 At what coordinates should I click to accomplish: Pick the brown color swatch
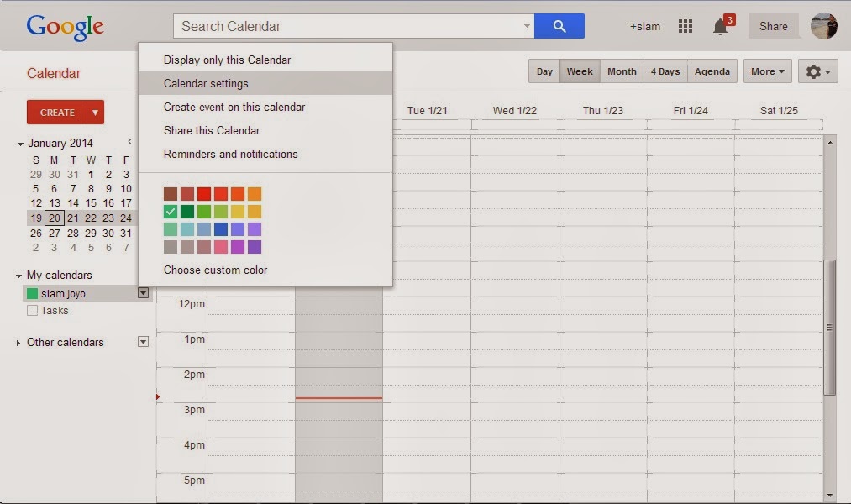[171, 194]
